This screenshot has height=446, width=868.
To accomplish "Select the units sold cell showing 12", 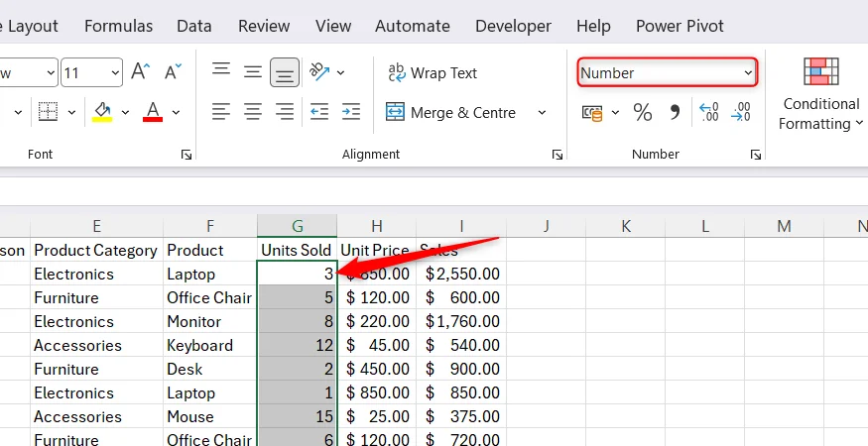I will [298, 345].
